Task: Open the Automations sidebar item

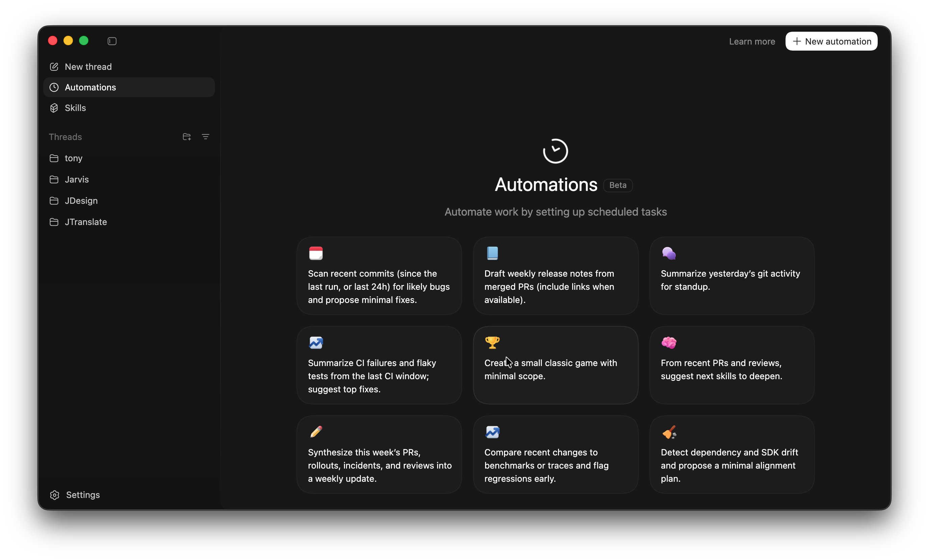Action: pyautogui.click(x=90, y=87)
